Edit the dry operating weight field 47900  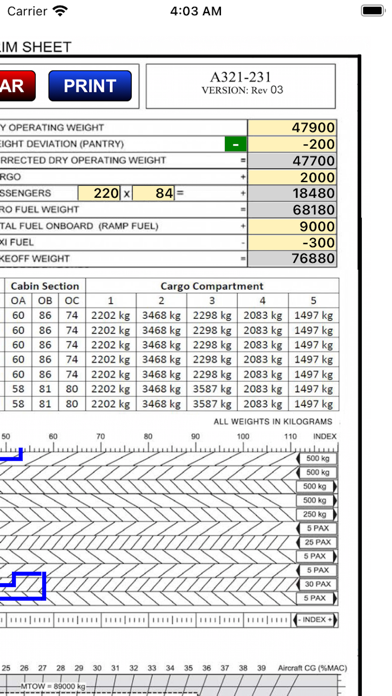point(292,128)
